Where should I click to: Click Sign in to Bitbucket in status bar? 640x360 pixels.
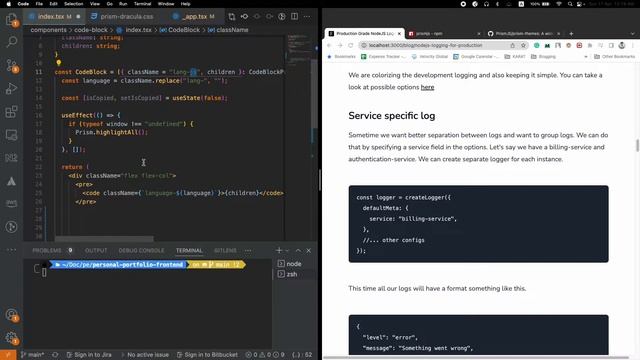(207, 355)
